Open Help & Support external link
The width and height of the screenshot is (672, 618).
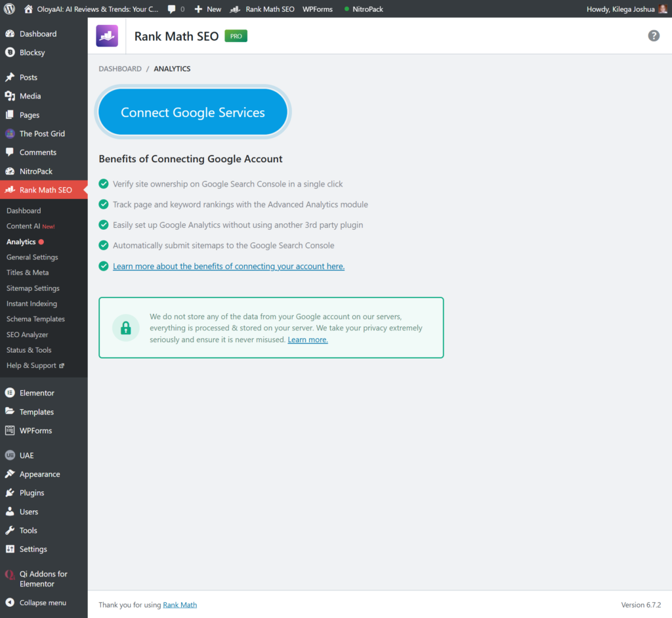tap(35, 365)
